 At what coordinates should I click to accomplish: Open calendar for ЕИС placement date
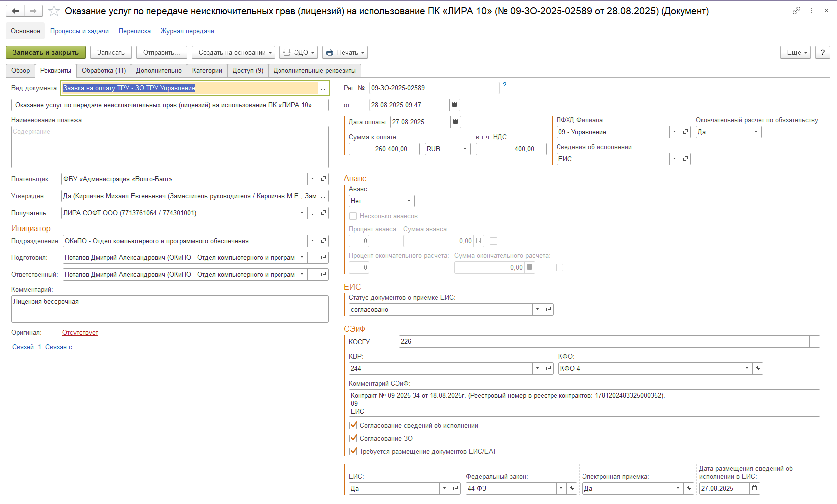[754, 488]
